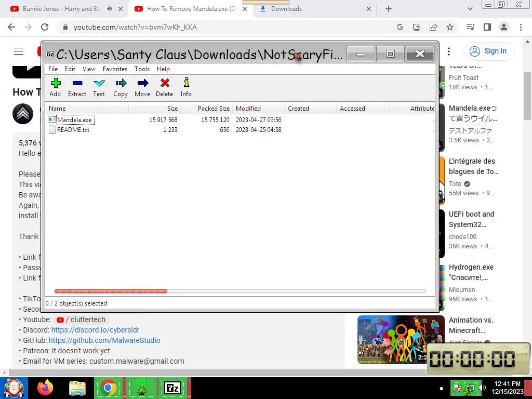
Task: Click the 7z icon in window title bar
Action: click(x=50, y=54)
